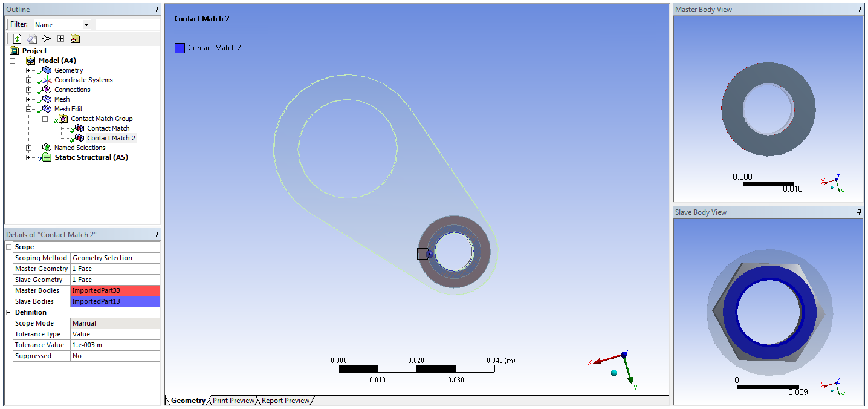This screenshot has height=409, width=868.
Task: Collapse the Mesh Edit tree node
Action: pyautogui.click(x=28, y=109)
